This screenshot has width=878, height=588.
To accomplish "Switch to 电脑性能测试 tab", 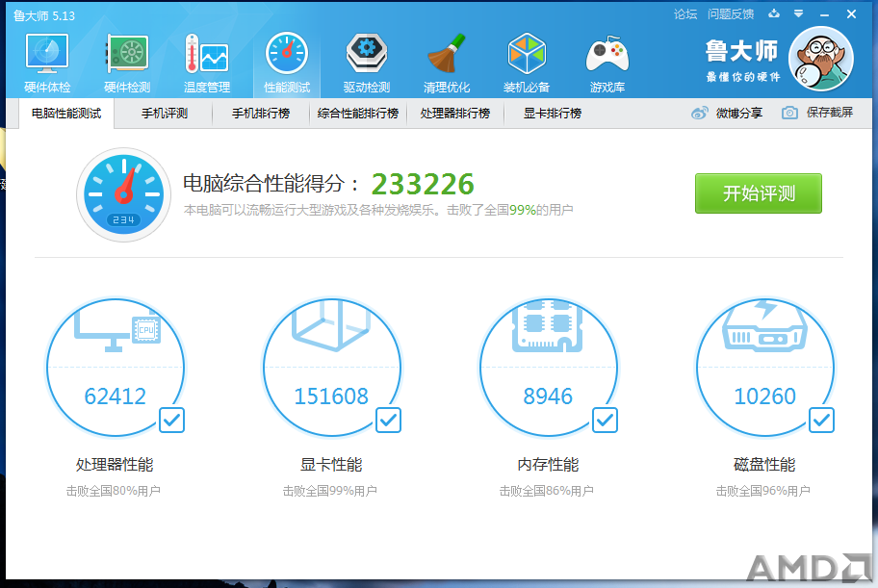I will tap(66, 114).
